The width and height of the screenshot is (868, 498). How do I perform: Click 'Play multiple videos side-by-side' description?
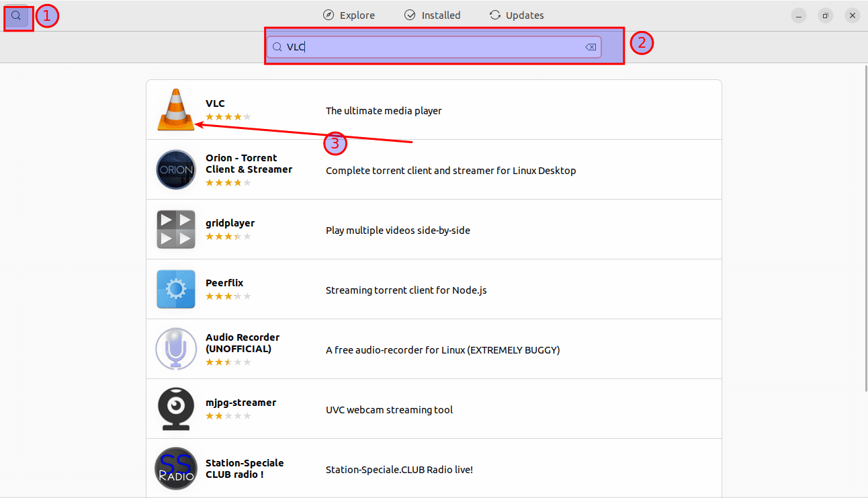398,231
